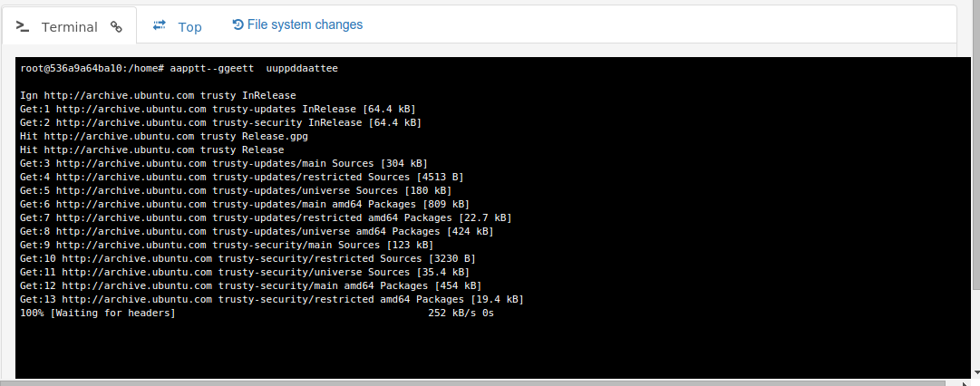Click the swap arrows icon beside Top

coord(160,25)
